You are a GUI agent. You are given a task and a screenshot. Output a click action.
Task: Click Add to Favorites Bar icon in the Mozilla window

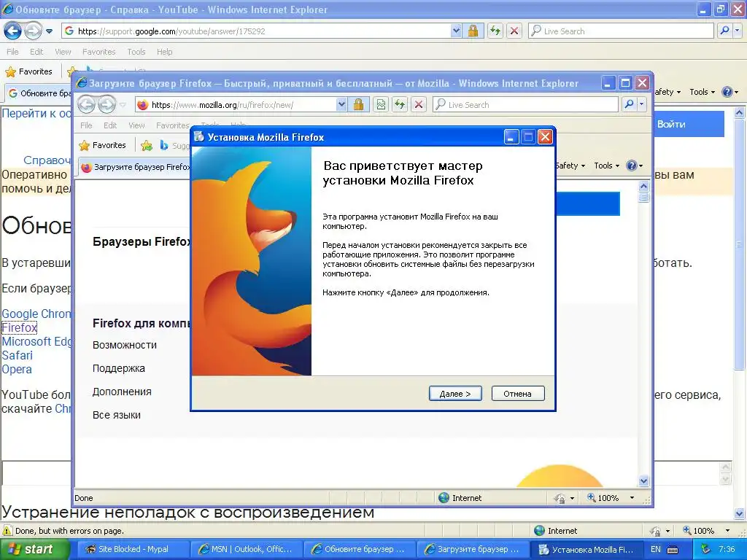click(146, 145)
